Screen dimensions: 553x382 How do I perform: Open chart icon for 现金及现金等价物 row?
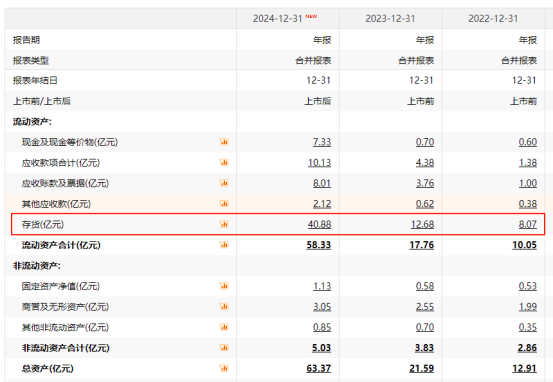[224, 142]
